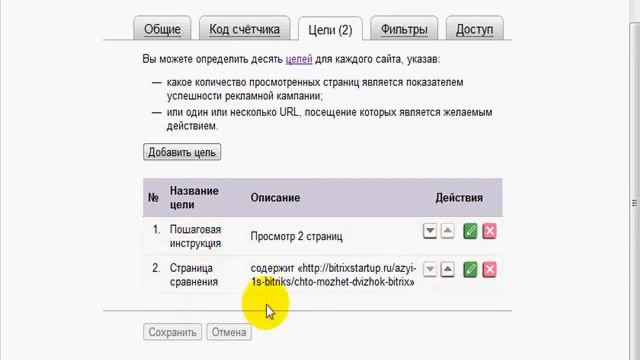Follow the 'целей' hyperlink

point(299,59)
